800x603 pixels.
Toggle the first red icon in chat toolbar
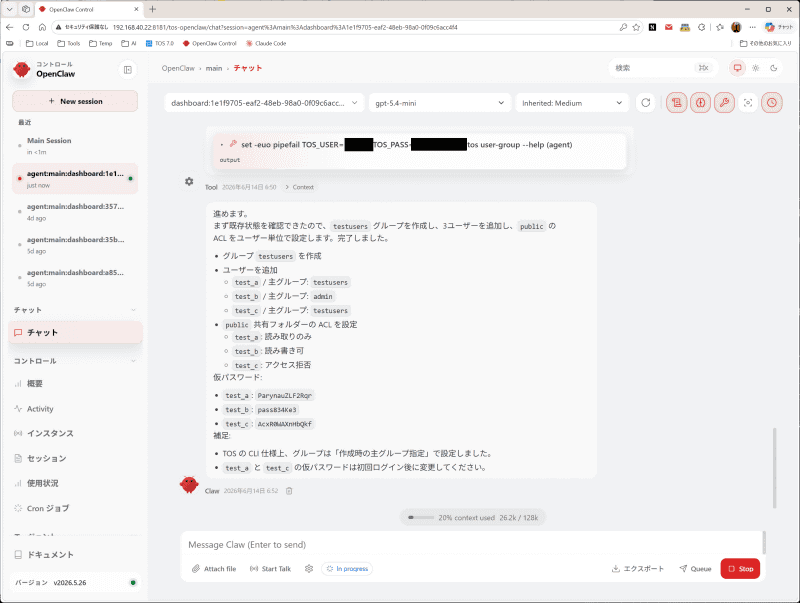click(677, 103)
